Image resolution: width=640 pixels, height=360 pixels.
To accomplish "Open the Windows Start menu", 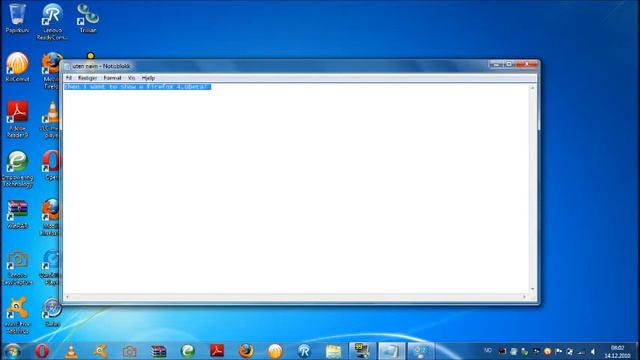I will (12, 351).
